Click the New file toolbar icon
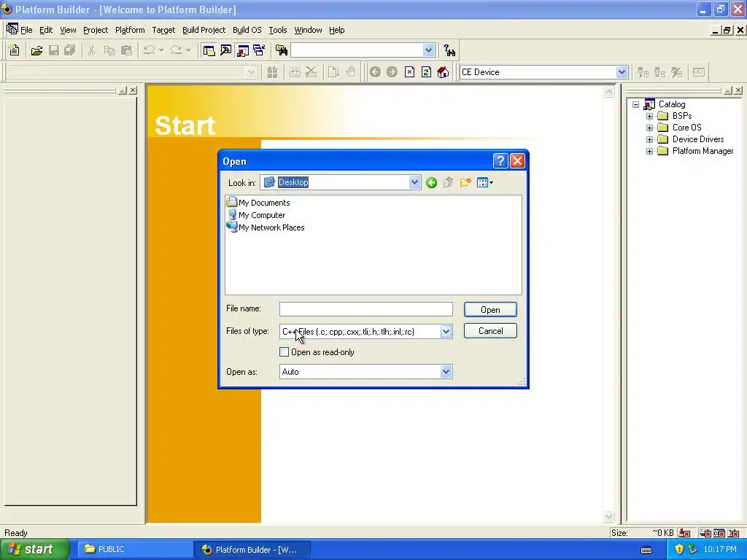 15,50
